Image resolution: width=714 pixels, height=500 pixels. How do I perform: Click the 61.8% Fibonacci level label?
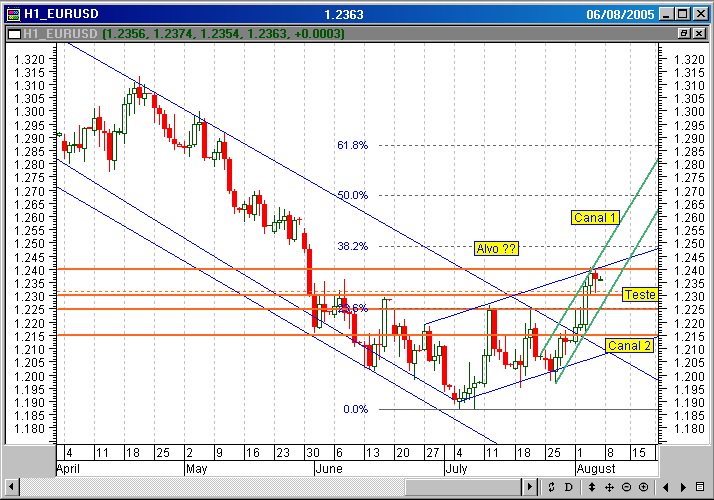point(352,145)
